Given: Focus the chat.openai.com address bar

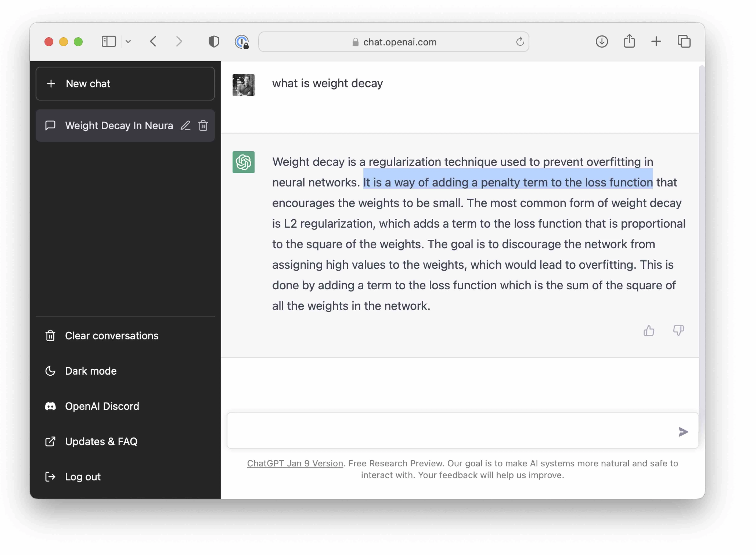Looking at the screenshot, I should tap(394, 42).
